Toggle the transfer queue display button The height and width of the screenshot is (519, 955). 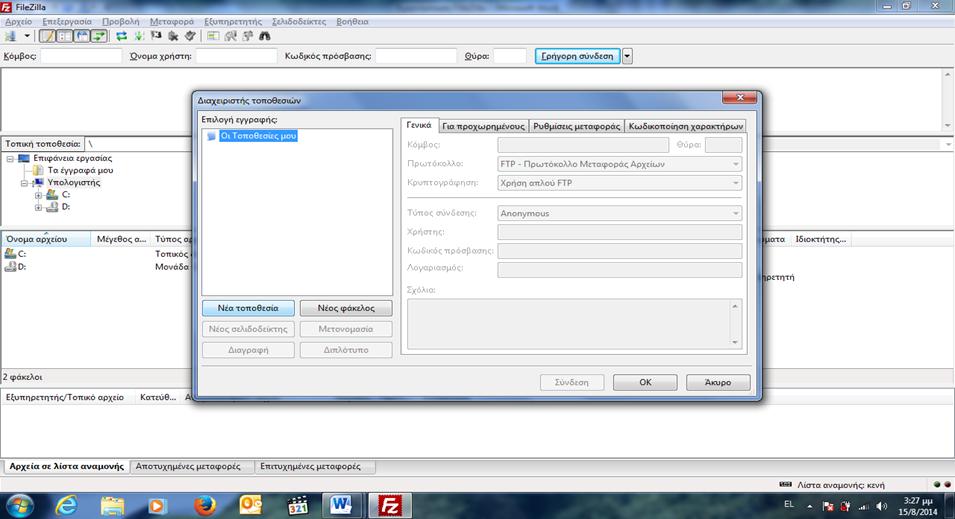pyautogui.click(x=99, y=37)
